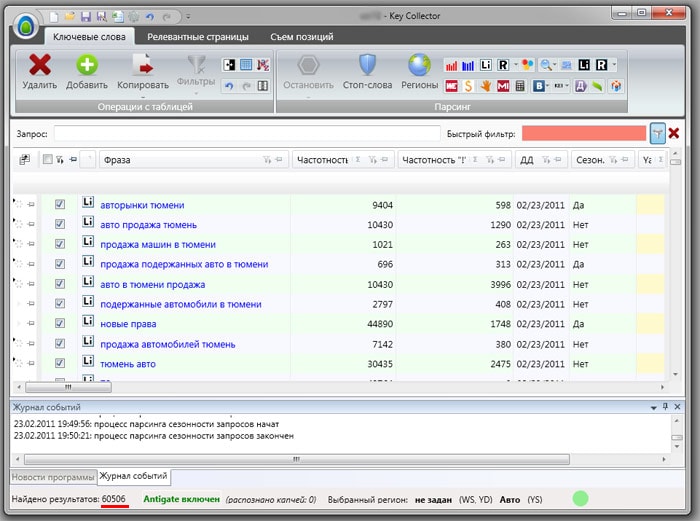700x521 pixels.
Task: Click the calculator icon in Парсинг
Action: point(520,86)
